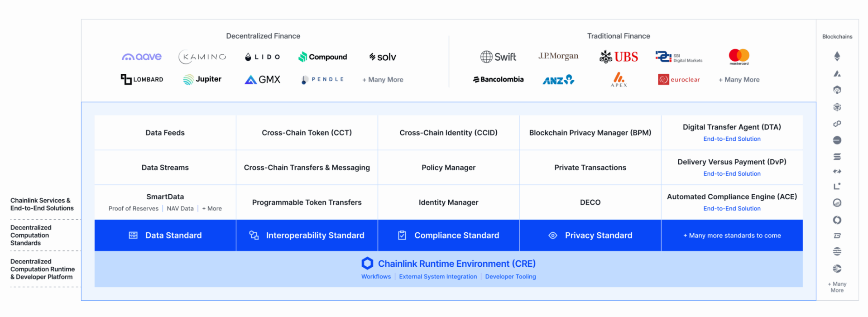This screenshot has width=868, height=317.
Task: Select the Swift logo
Action: tap(498, 57)
